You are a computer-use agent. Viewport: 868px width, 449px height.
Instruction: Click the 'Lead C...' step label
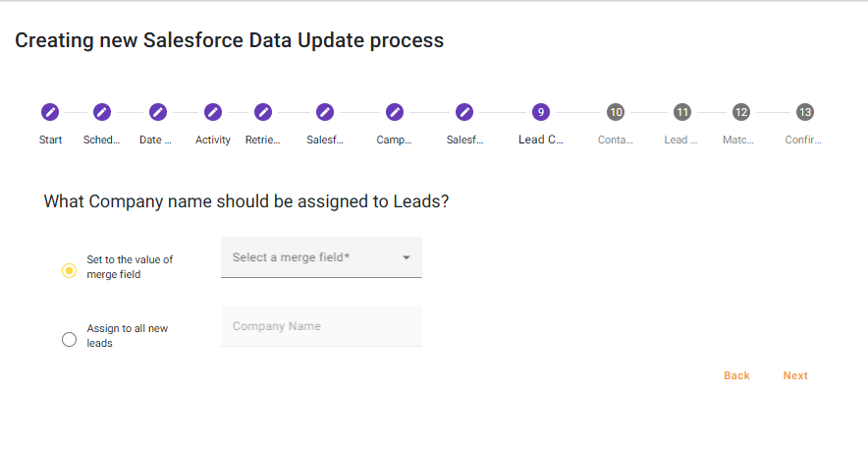point(541,140)
